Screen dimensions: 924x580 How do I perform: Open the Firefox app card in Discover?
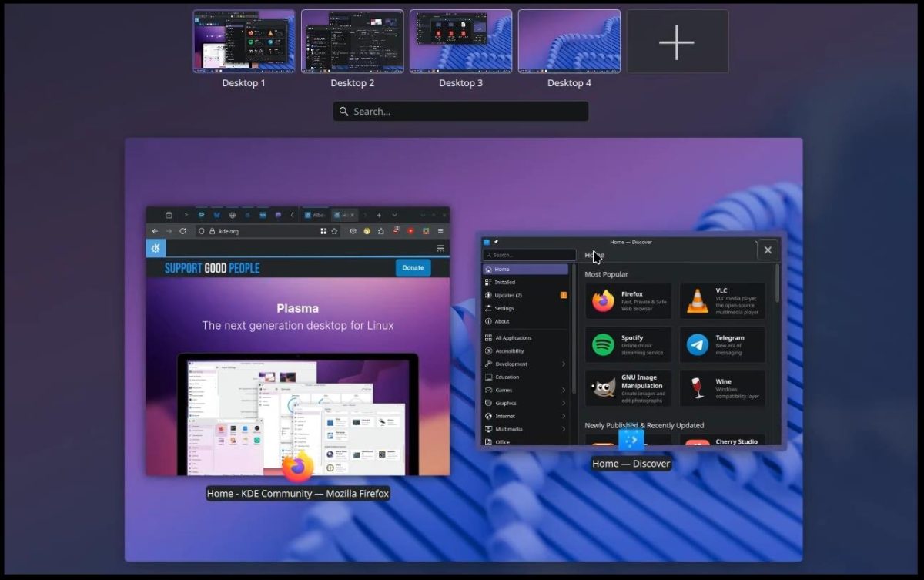click(x=628, y=301)
